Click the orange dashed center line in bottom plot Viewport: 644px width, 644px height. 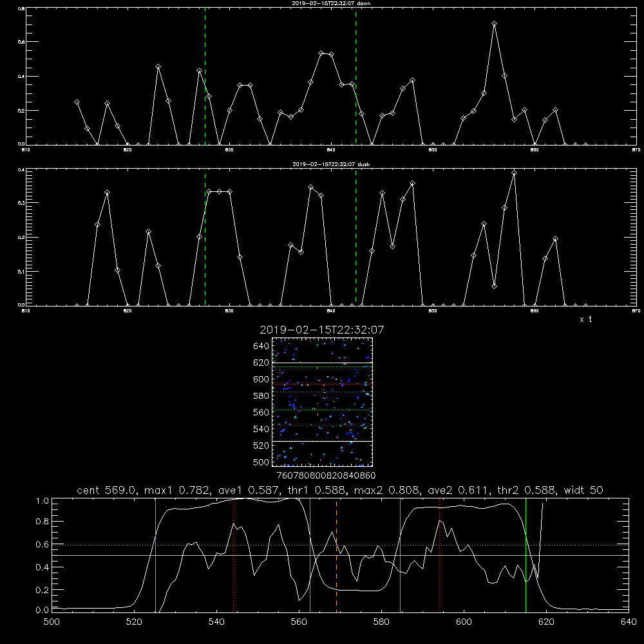[x=336, y=555]
